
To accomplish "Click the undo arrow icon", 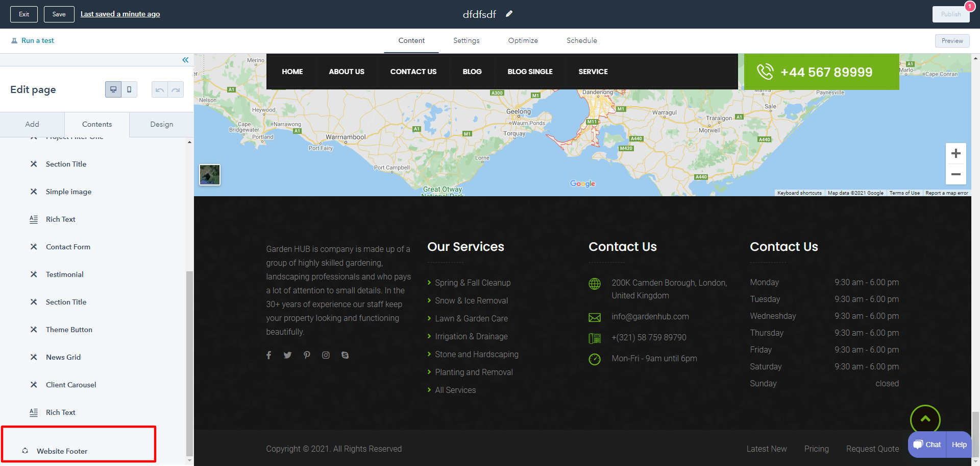I will (x=160, y=90).
